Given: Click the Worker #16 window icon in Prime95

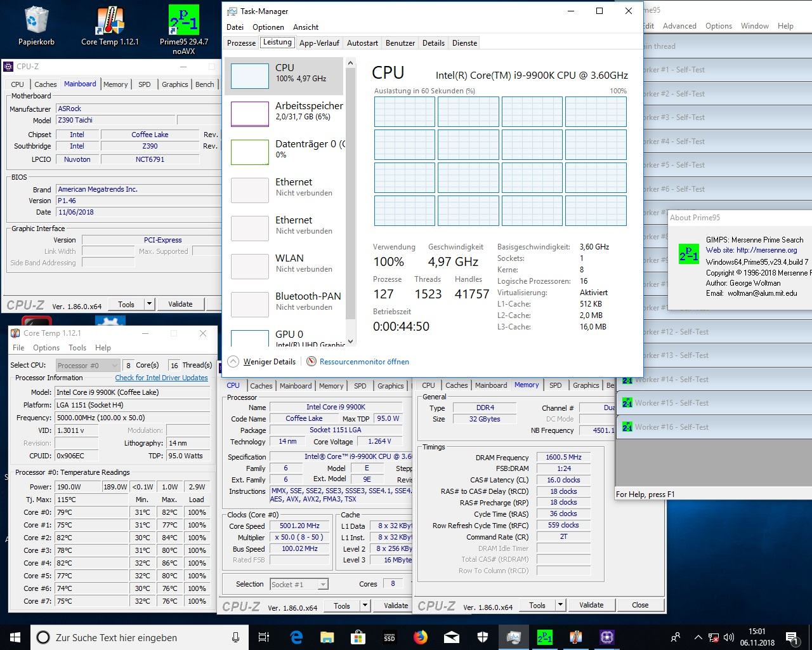Looking at the screenshot, I should pyautogui.click(x=627, y=427).
